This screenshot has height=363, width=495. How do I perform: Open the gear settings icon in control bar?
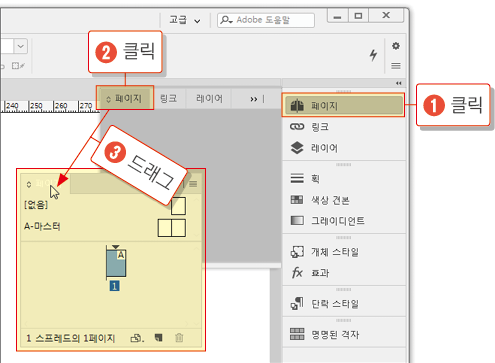point(396,46)
